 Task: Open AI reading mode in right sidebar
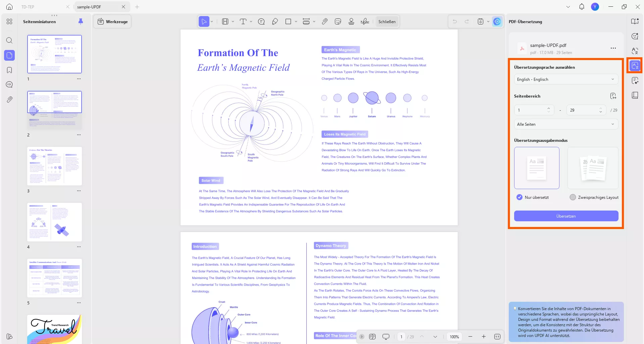(635, 21)
